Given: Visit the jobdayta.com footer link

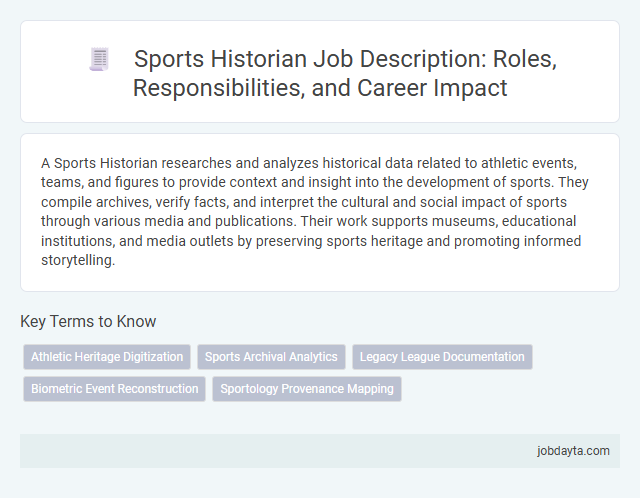Looking at the screenshot, I should 573,451.
